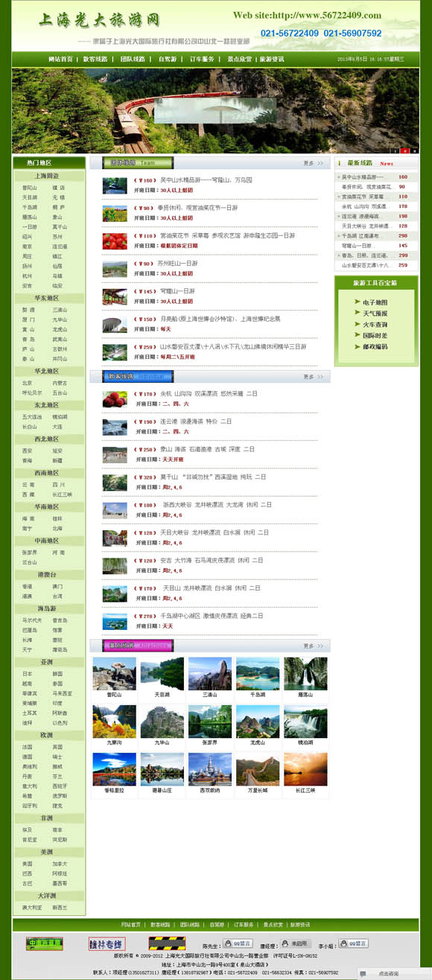
Task: Click the QQ留言 button beside 李小姐
Action: [353, 944]
